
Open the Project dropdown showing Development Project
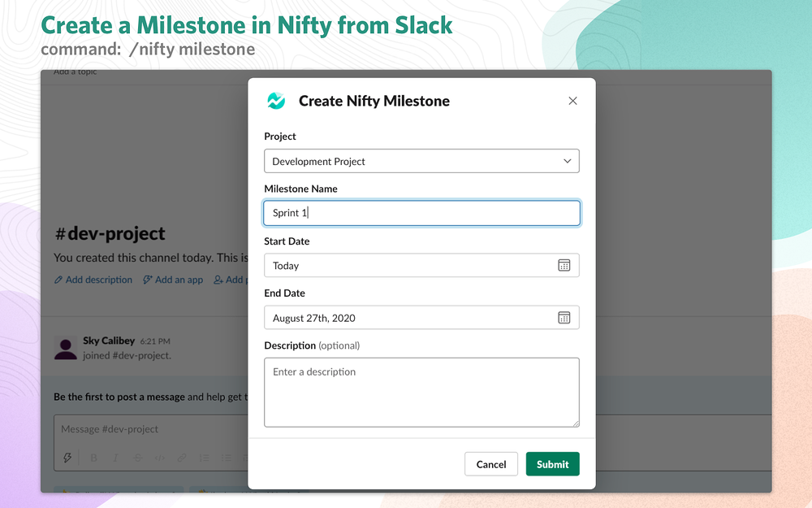(421, 161)
